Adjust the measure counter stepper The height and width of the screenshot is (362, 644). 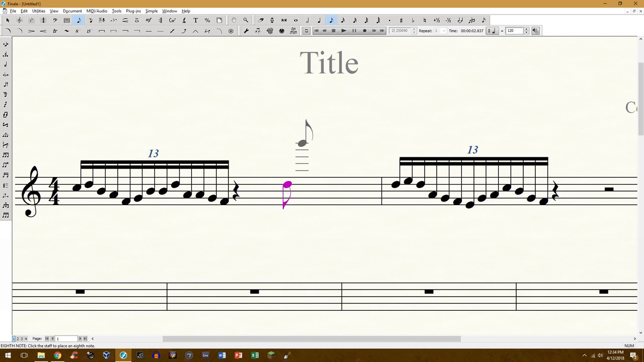[x=414, y=31]
